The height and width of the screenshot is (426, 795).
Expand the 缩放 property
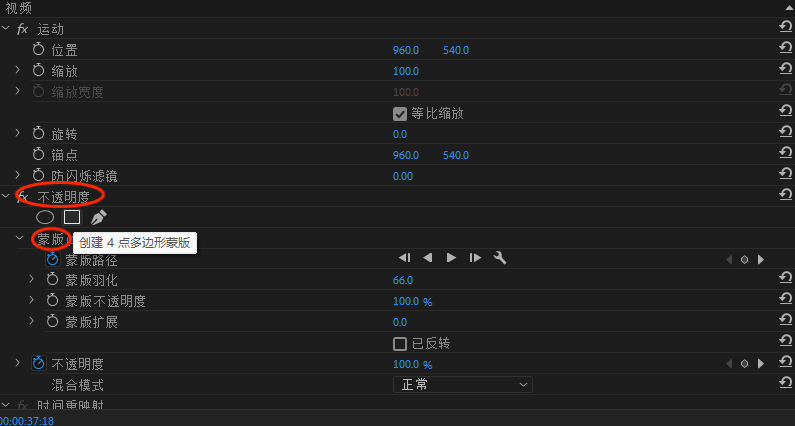17,70
